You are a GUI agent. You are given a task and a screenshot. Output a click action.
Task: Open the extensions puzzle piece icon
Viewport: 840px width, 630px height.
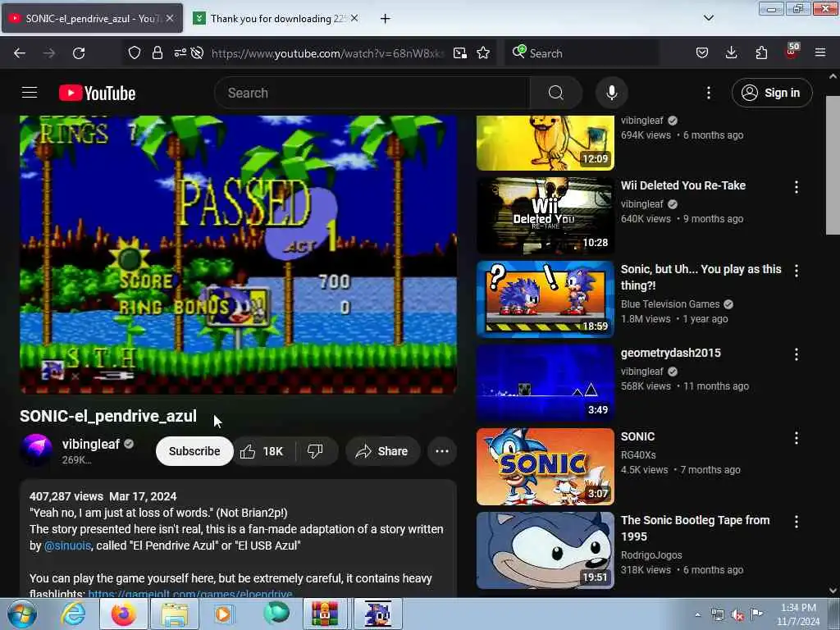(761, 52)
